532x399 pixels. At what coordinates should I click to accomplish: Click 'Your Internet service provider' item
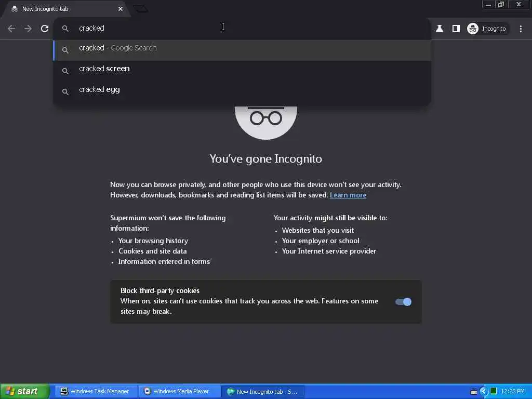[x=329, y=251]
